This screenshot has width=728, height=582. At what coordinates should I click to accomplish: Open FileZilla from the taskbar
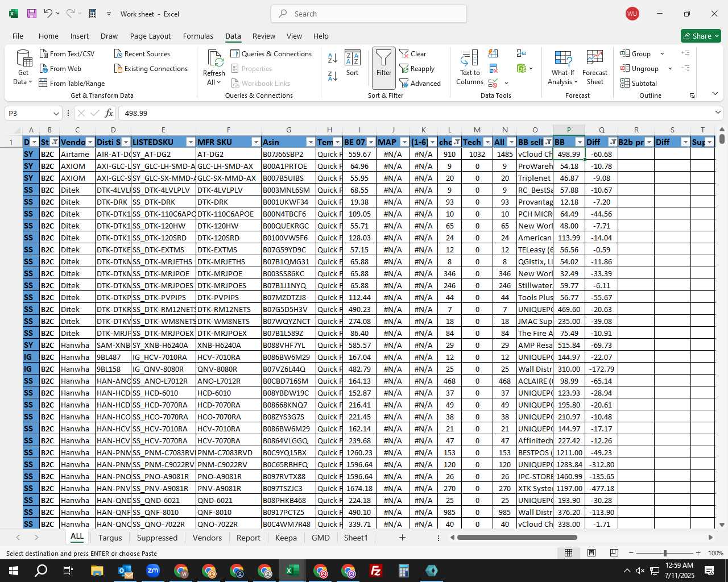pos(376,571)
